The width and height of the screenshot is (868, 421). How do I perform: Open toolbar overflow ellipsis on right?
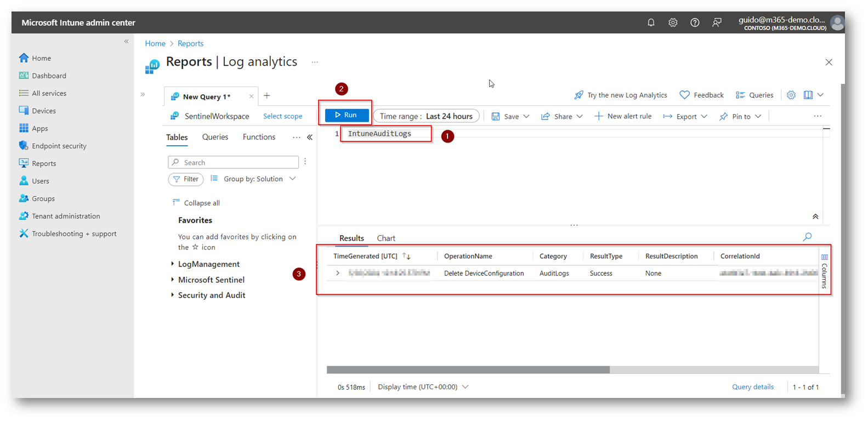(x=818, y=116)
